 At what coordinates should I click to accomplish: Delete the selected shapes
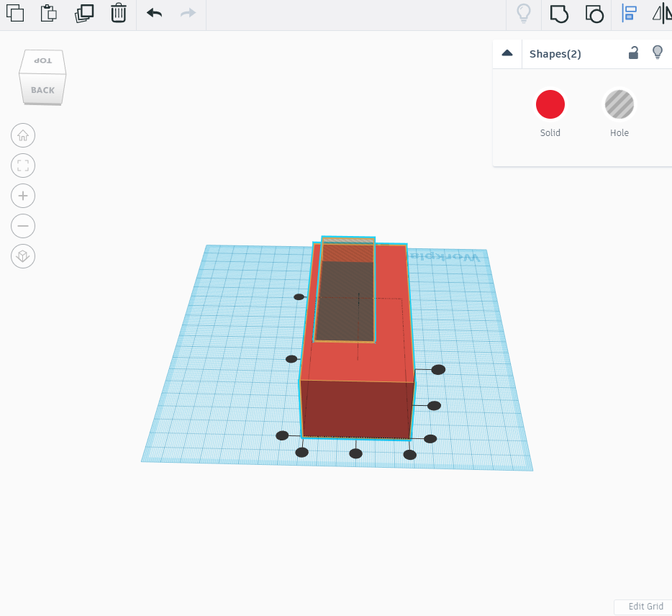(119, 13)
